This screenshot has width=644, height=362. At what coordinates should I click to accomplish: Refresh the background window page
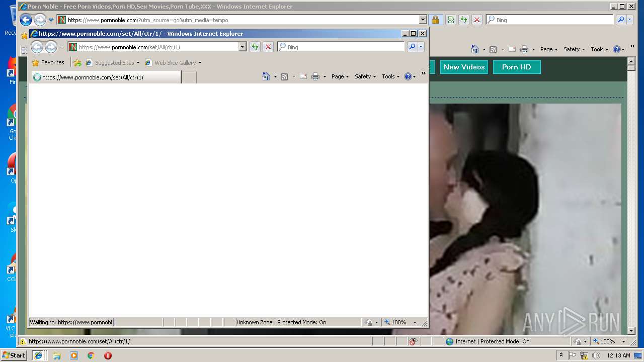[464, 20]
